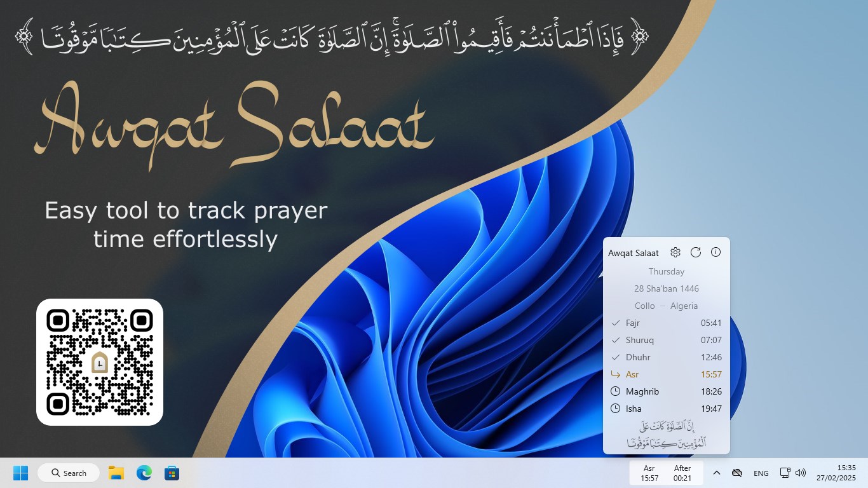Click the taskbar Search box
The height and width of the screenshot is (488, 868).
click(x=68, y=473)
